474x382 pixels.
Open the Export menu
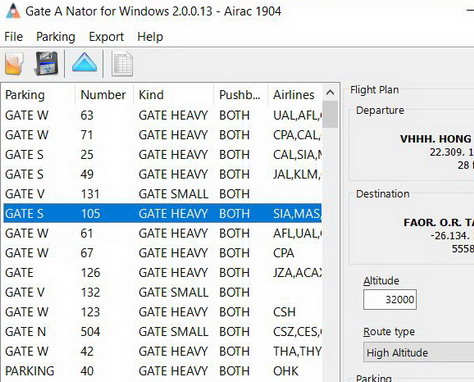(106, 37)
